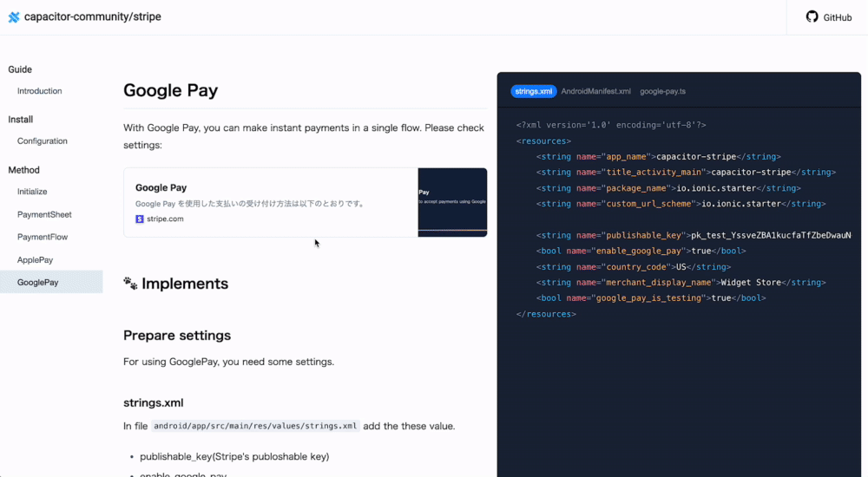Open the Google Pay stripe.com link card
The image size is (868, 477).
(x=305, y=203)
